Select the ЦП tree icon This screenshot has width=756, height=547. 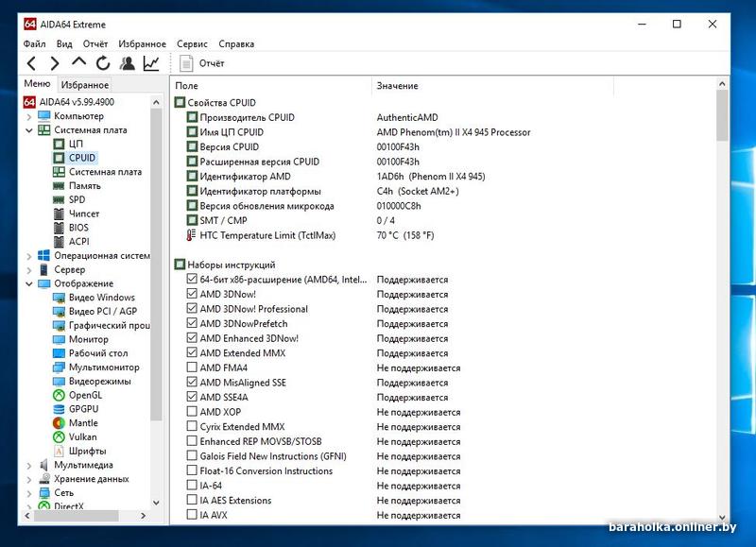point(59,144)
